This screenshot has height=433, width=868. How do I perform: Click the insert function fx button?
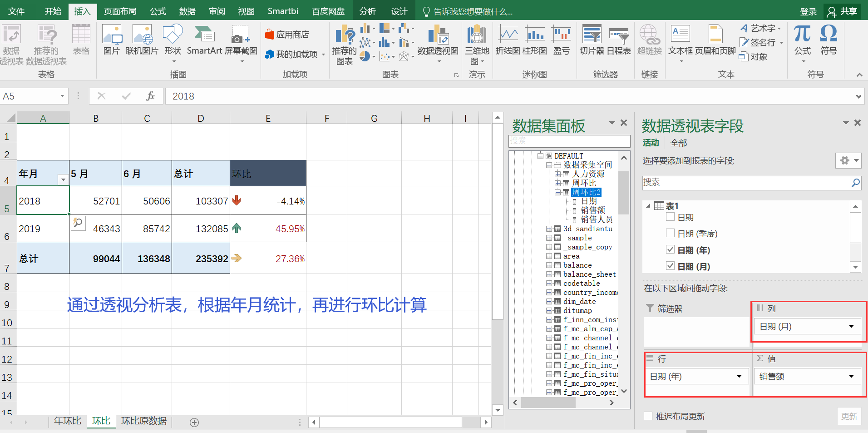pos(150,96)
